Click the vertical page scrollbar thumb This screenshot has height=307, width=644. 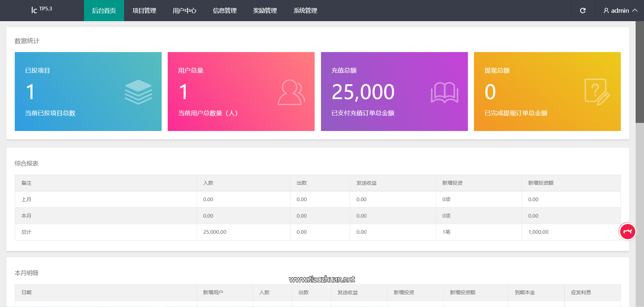[x=640, y=72]
